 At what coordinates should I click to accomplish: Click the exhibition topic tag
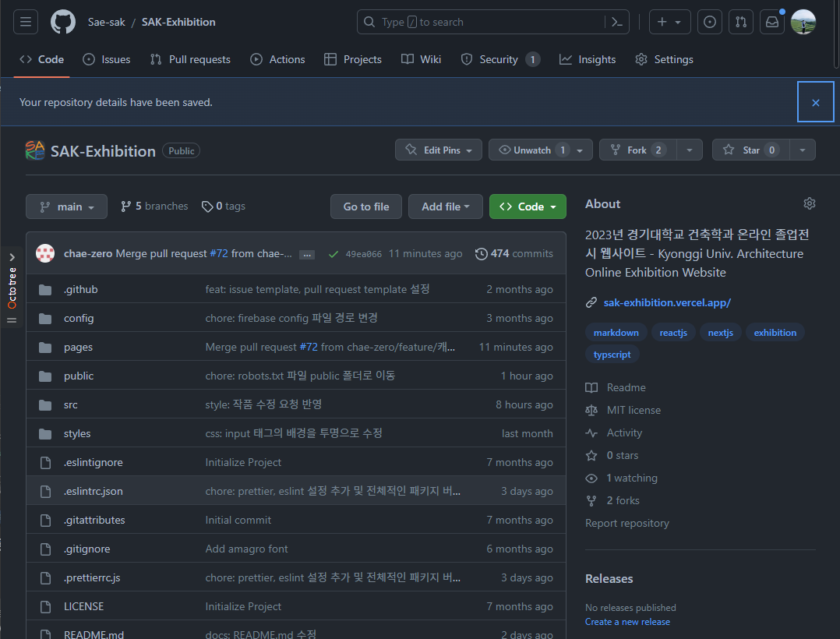pos(775,333)
